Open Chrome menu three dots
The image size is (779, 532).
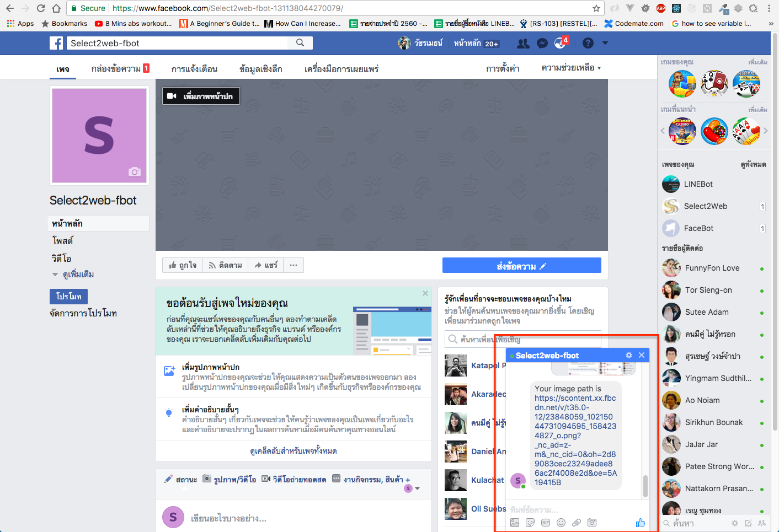769,8
